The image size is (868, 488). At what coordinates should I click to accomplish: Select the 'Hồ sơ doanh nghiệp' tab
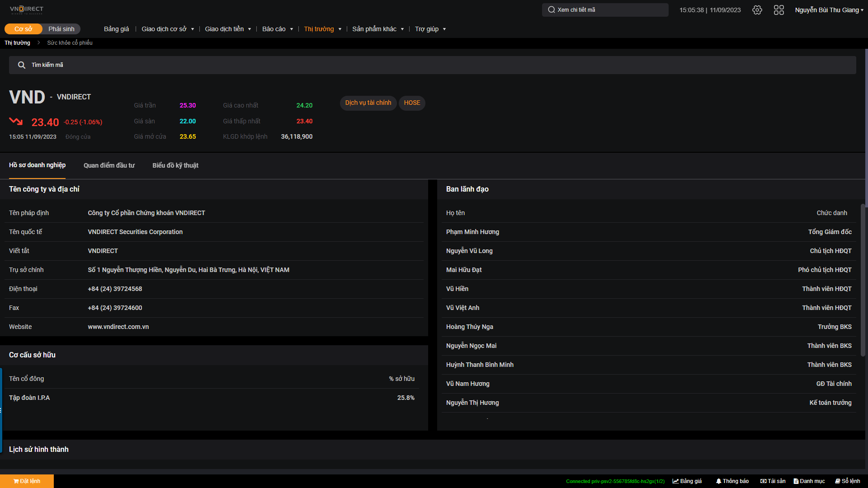[37, 165]
